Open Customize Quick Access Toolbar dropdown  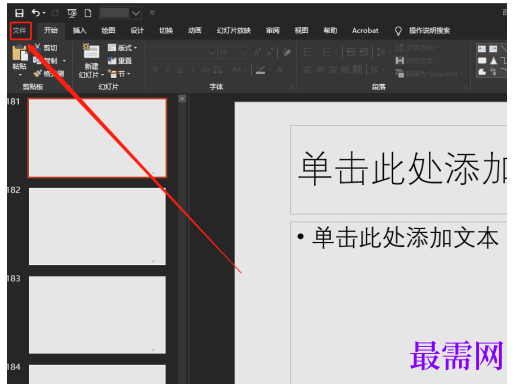pos(152,13)
